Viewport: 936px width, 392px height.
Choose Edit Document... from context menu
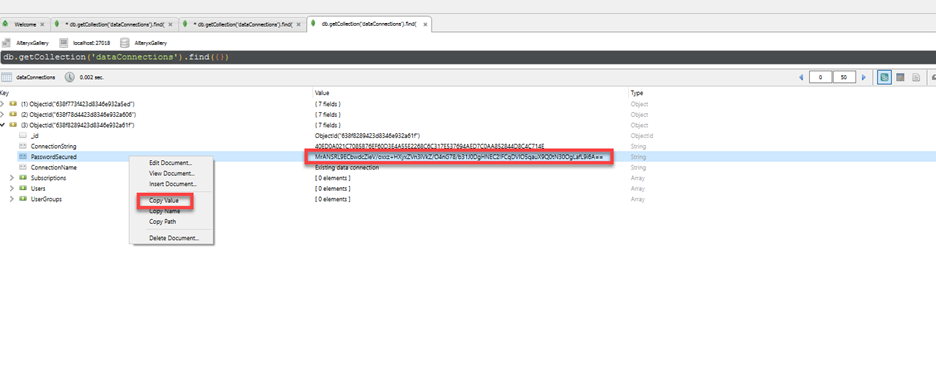click(x=171, y=163)
